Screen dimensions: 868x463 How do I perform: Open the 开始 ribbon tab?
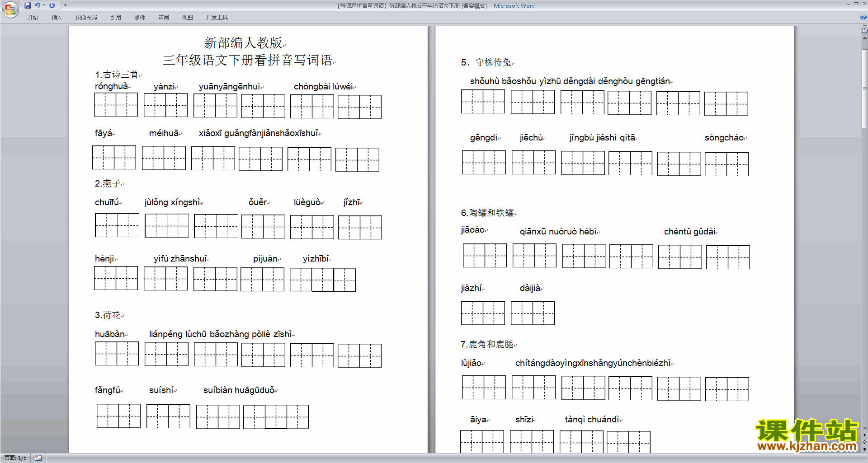tap(33, 17)
